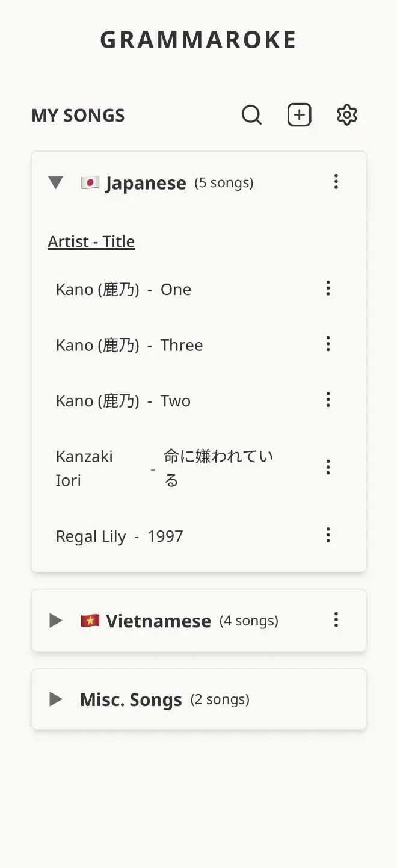Open options for Regal Lily 1997

coord(328,535)
